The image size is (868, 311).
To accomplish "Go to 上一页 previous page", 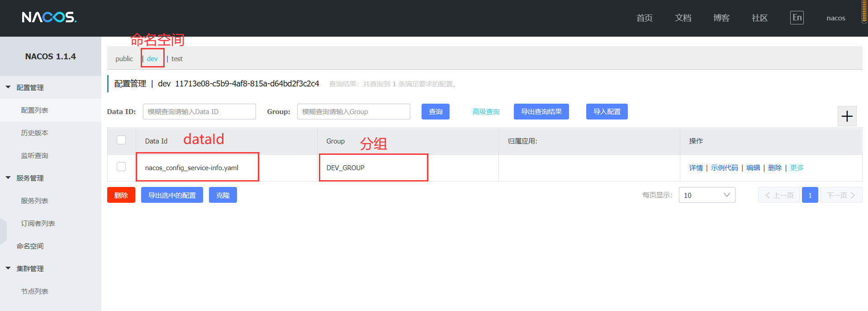I will point(779,195).
